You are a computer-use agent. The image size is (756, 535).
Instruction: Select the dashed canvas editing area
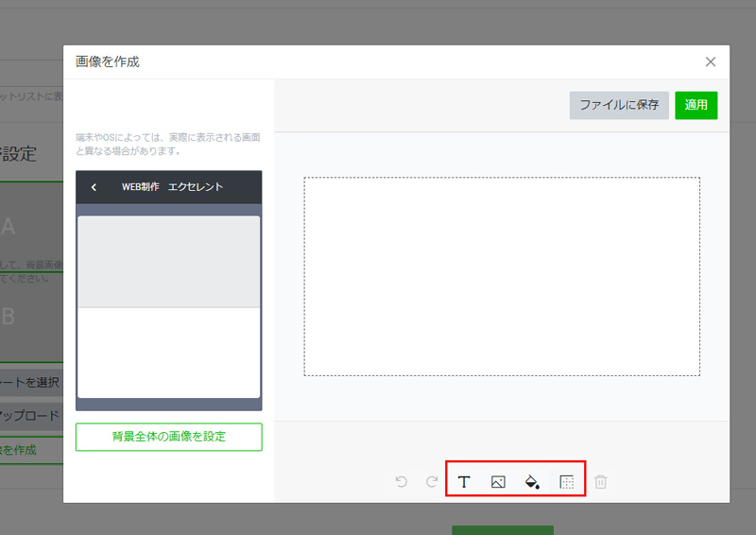502,276
